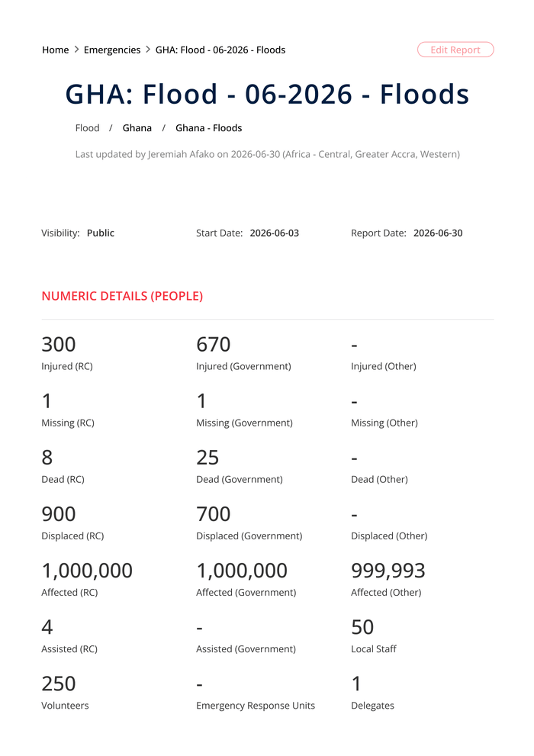Click chevron separator after Home breadcrumb
Viewport: 534px width, 756px height.
pyautogui.click(x=76, y=50)
